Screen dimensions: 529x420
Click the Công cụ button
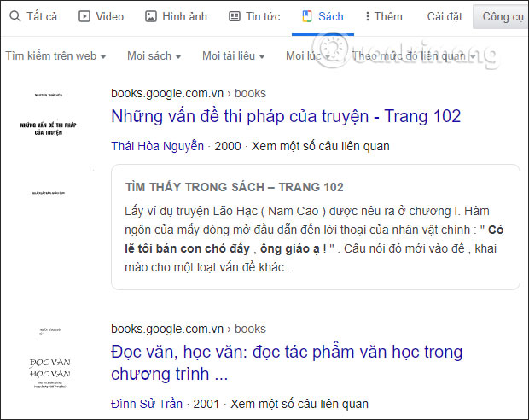(x=501, y=16)
